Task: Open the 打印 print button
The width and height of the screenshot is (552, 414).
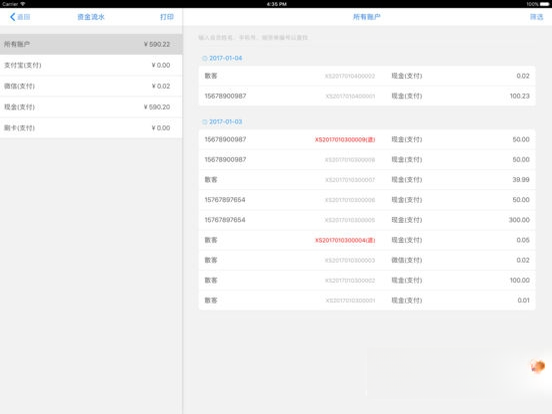Action: point(167,17)
